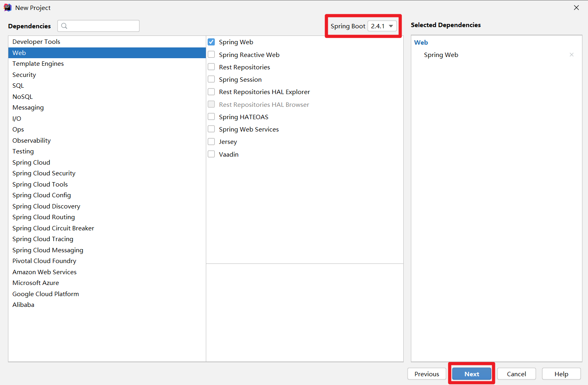Tick the Jersey checkbox
588x385 pixels.
[x=211, y=141]
